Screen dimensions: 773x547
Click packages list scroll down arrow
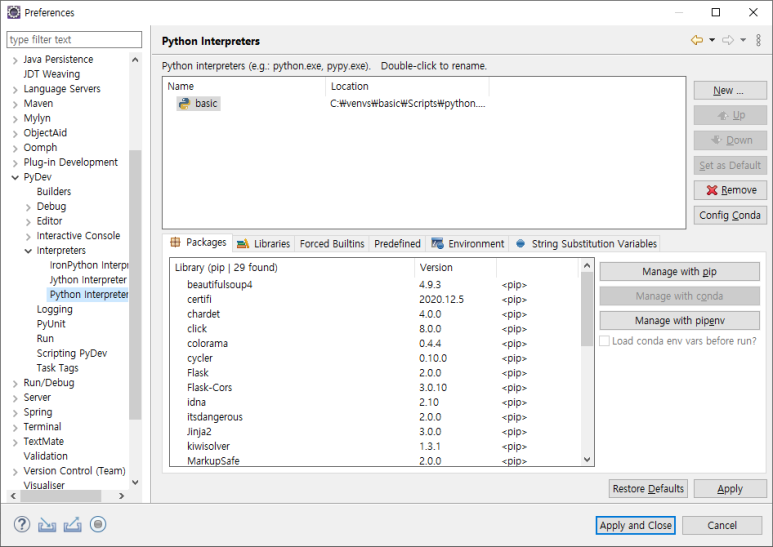587,459
